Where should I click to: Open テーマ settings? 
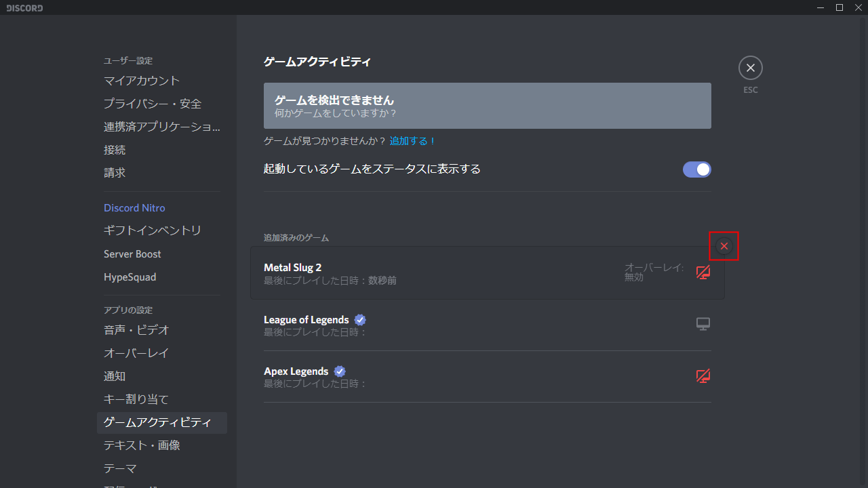(x=161, y=468)
